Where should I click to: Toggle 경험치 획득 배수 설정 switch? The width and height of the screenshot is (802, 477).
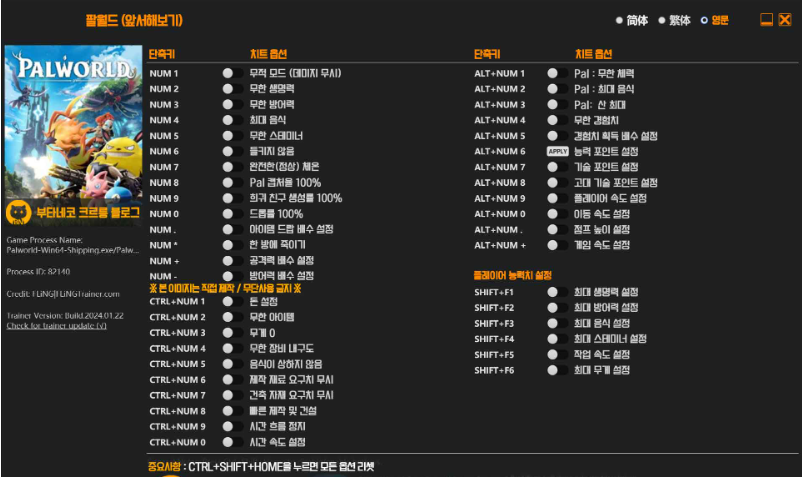558,135
